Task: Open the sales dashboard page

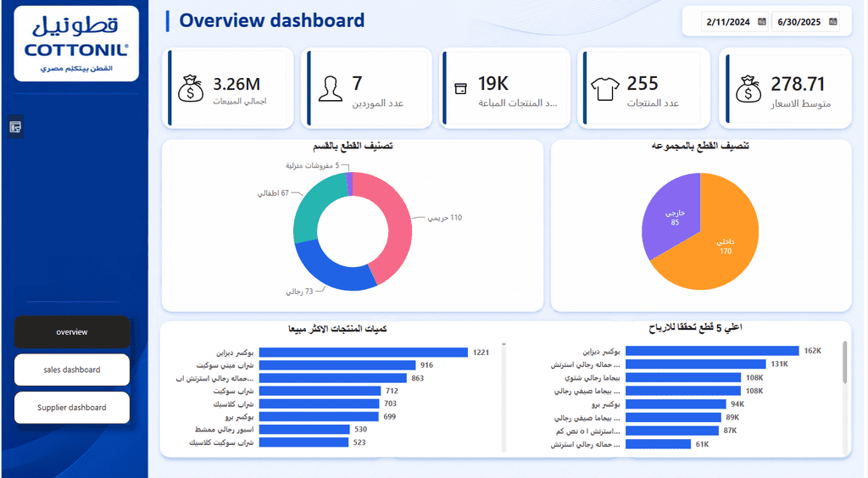Action: click(72, 370)
